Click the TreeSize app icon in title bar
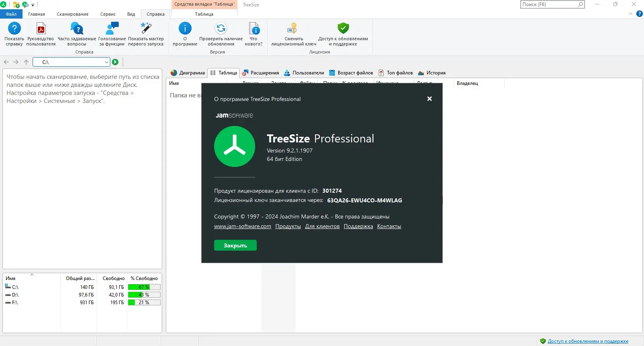Screen dimensions: 644x346 pyautogui.click(x=3, y=5)
